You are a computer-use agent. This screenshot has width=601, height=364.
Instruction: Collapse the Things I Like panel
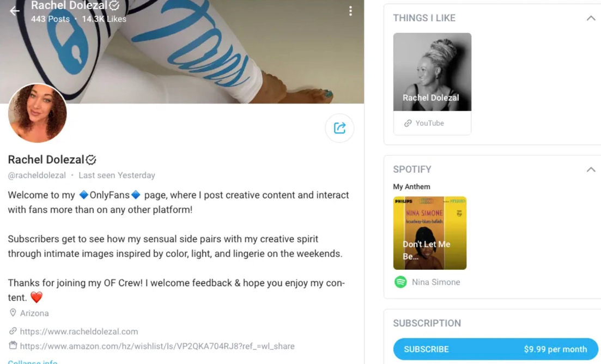[x=591, y=17]
